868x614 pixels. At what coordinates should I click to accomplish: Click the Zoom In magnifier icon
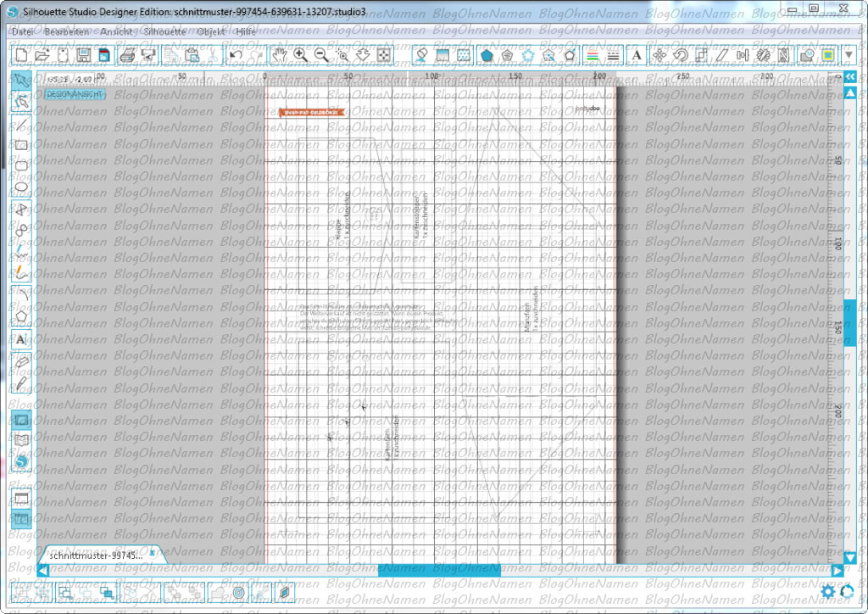tap(300, 55)
